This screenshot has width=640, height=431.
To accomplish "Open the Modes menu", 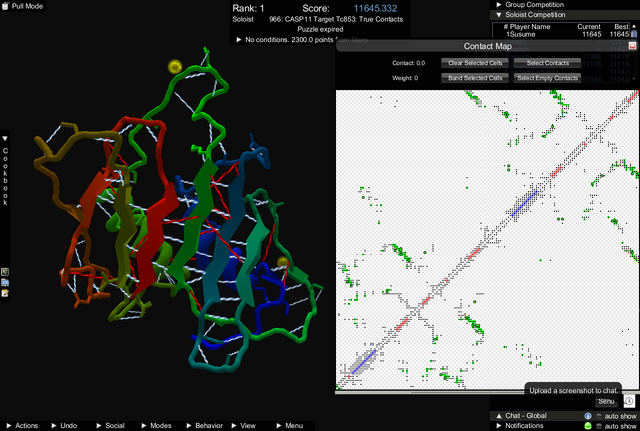I will [x=156, y=426].
